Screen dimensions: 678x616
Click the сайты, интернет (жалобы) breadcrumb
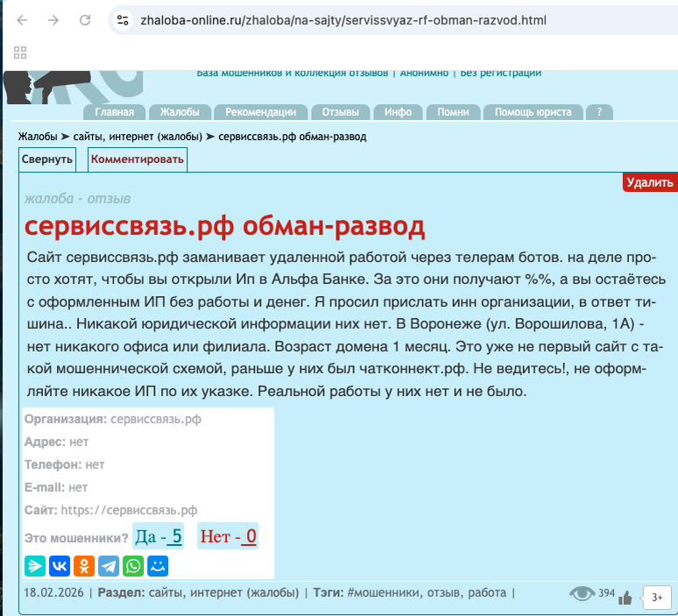point(138,137)
